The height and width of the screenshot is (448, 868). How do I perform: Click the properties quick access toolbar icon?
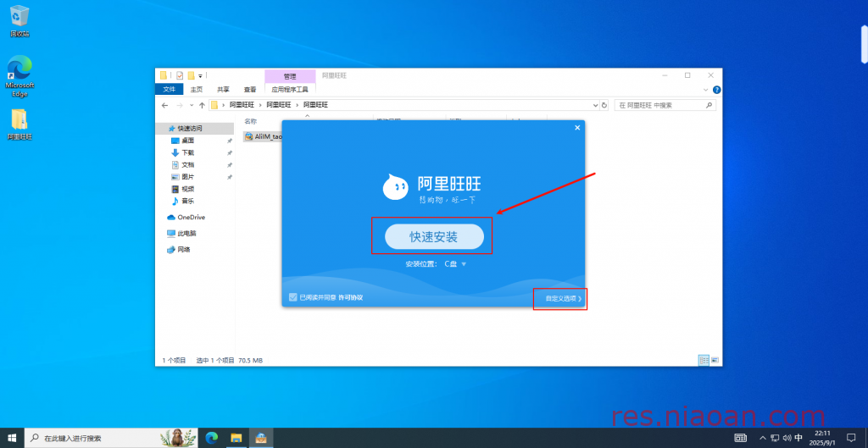click(180, 75)
